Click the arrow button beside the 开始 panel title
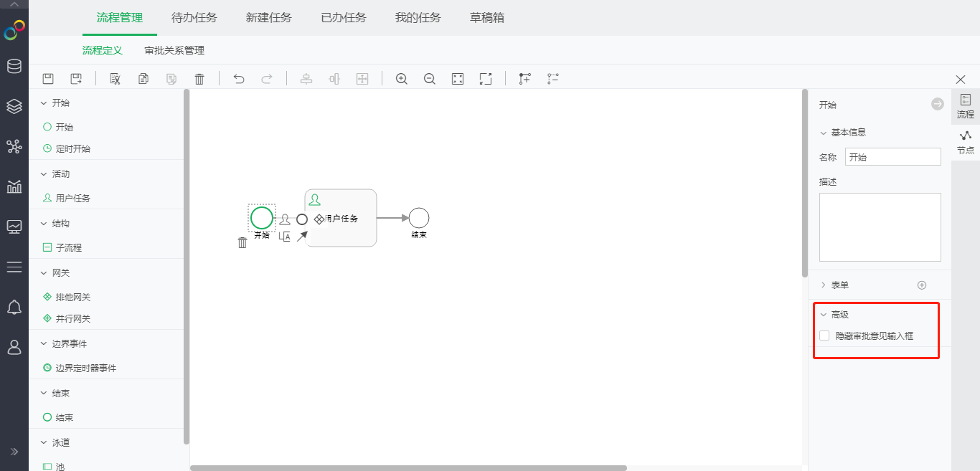 [938, 104]
